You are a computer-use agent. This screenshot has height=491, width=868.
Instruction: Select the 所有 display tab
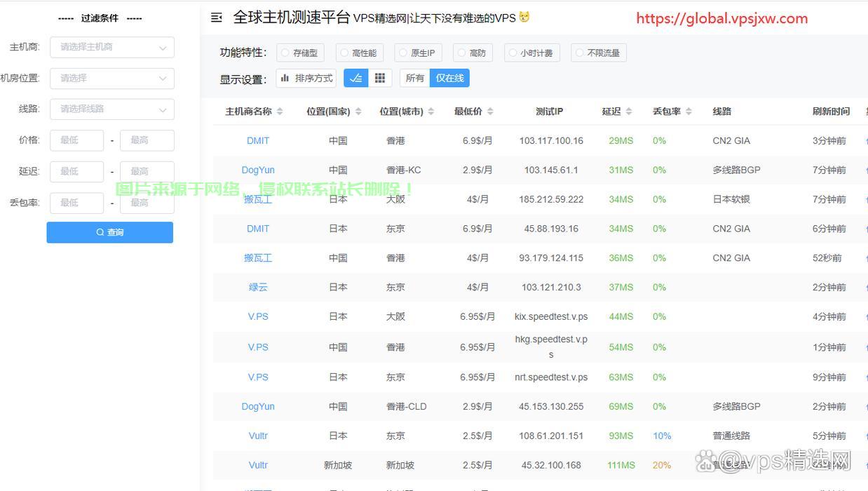414,78
